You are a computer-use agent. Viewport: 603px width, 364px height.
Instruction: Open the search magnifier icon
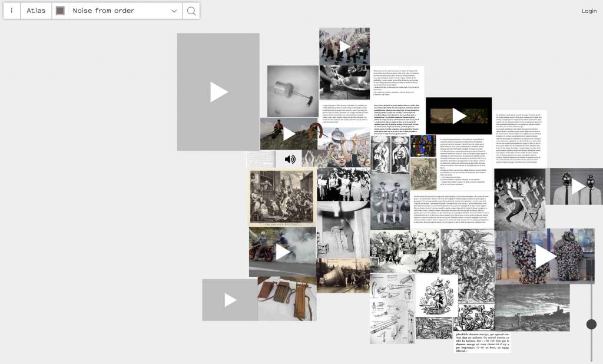191,11
